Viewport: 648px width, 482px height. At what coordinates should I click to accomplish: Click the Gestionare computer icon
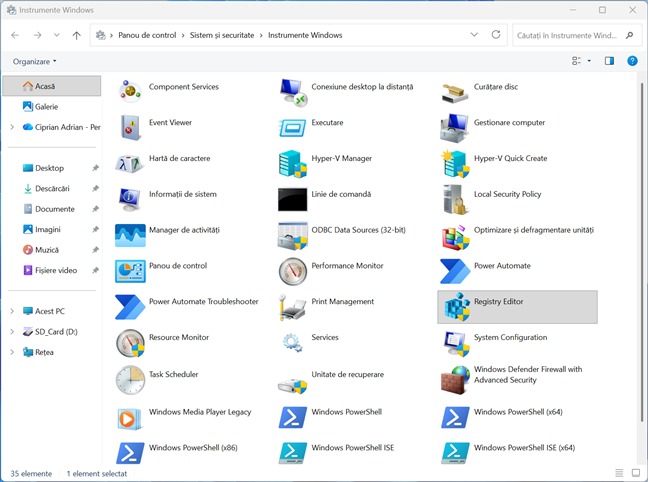pos(455,128)
